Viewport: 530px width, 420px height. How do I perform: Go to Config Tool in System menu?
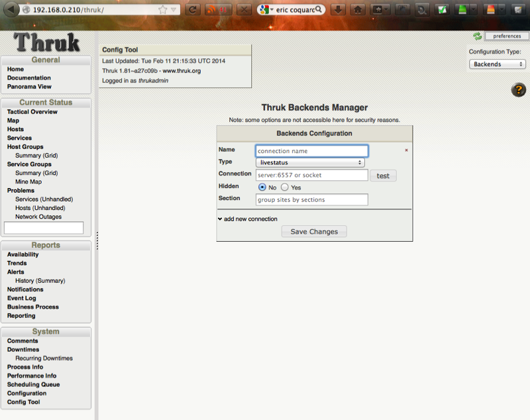(x=23, y=402)
